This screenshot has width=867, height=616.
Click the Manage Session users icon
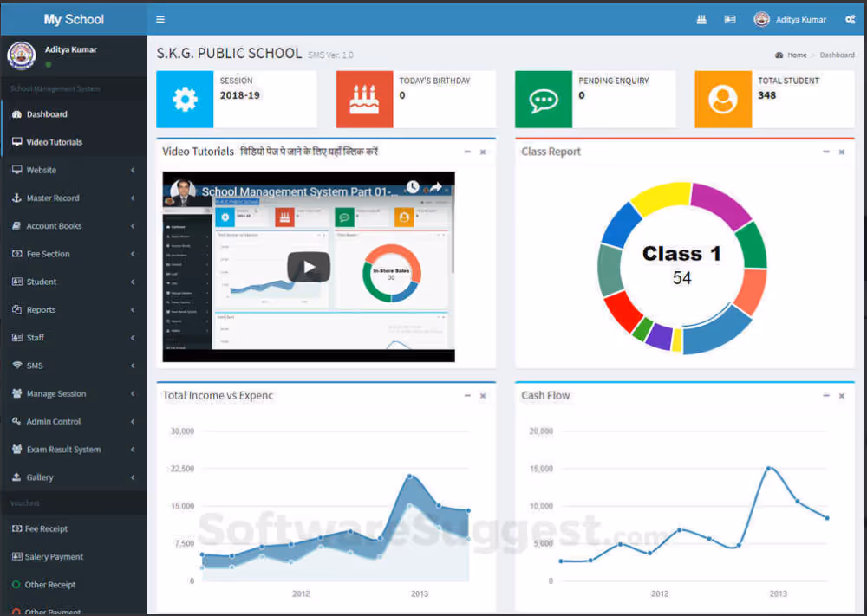(x=17, y=393)
